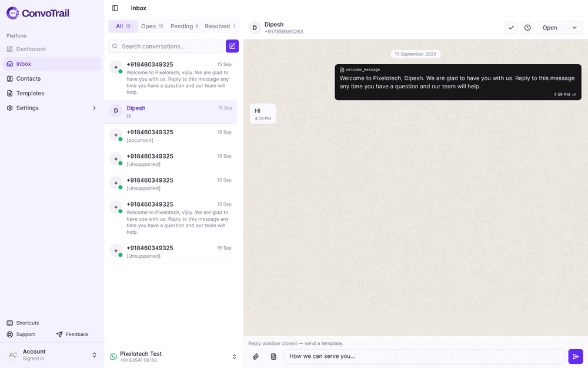
Task: Click the 'Reply window closed' notice
Action: pyautogui.click(x=296, y=344)
